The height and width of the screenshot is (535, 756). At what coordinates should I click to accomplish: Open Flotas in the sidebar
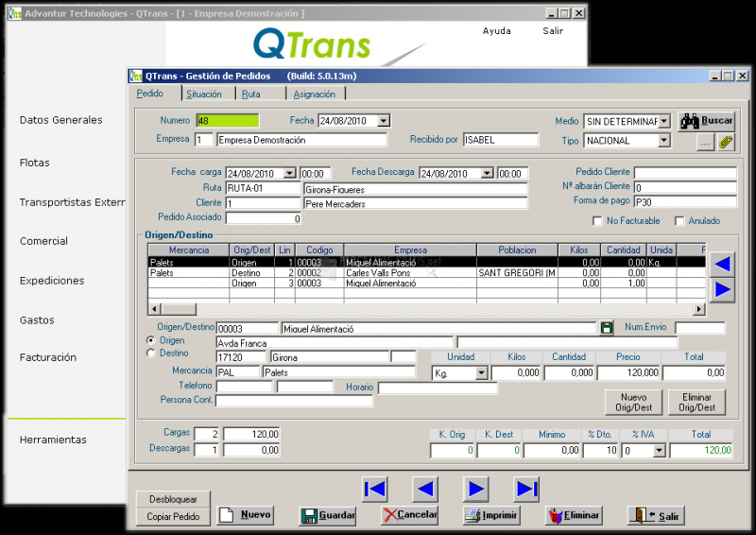click(35, 163)
